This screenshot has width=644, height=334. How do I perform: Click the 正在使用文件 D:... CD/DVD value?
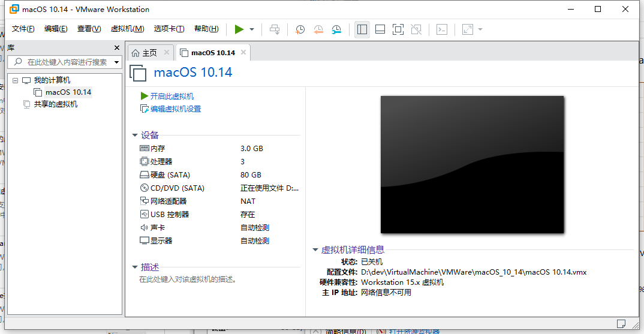(269, 188)
